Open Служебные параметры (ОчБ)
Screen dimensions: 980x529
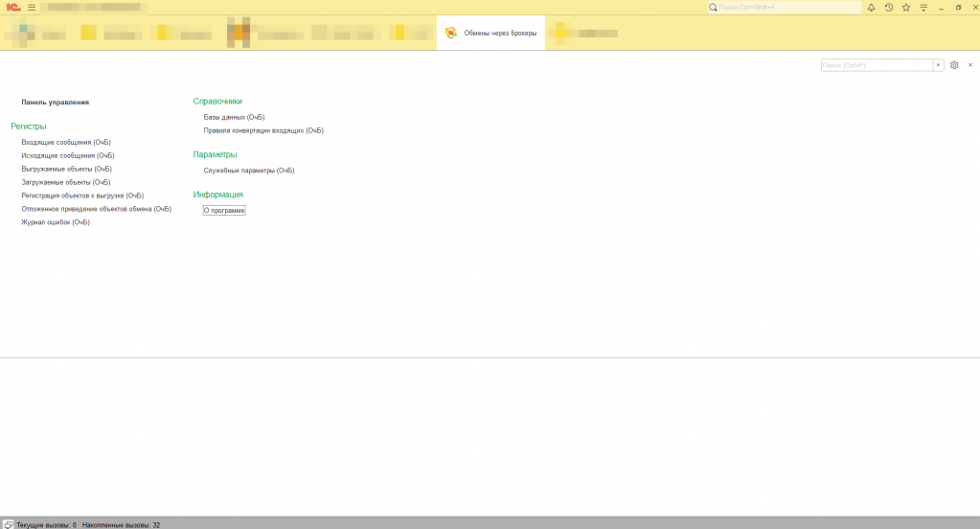(249, 170)
